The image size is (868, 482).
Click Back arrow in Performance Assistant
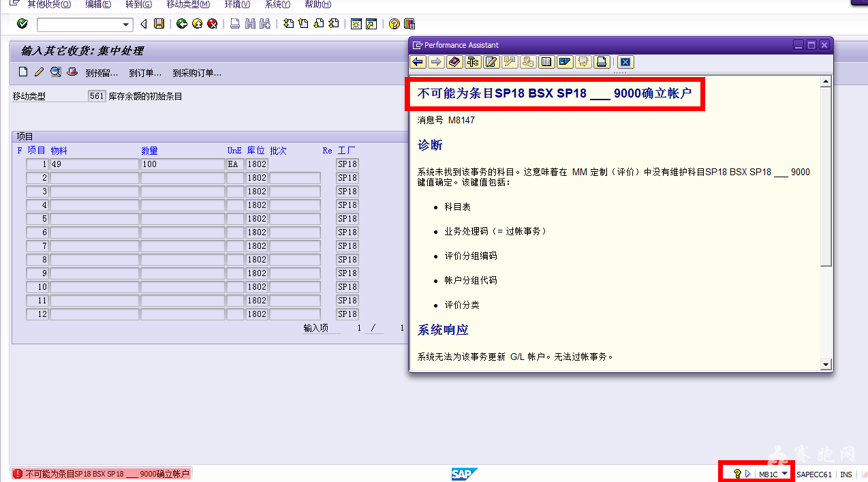[x=418, y=62]
